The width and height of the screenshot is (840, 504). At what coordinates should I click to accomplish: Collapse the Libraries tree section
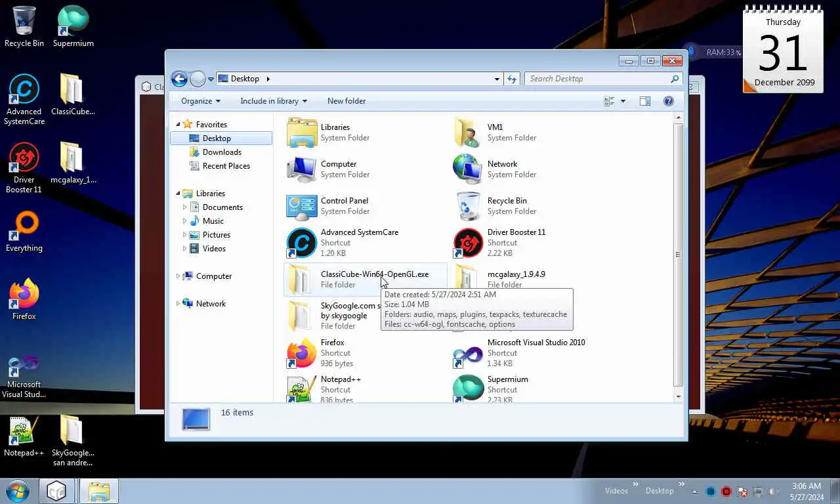point(178,193)
